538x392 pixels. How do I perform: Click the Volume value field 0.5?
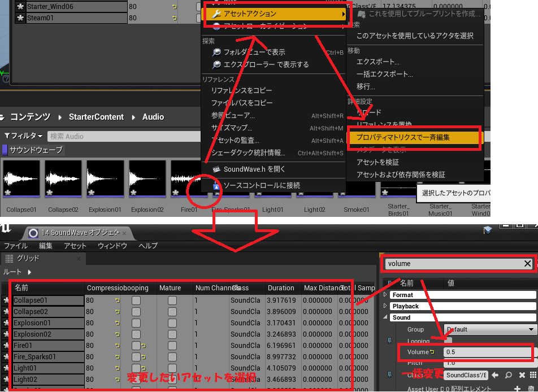coord(488,352)
